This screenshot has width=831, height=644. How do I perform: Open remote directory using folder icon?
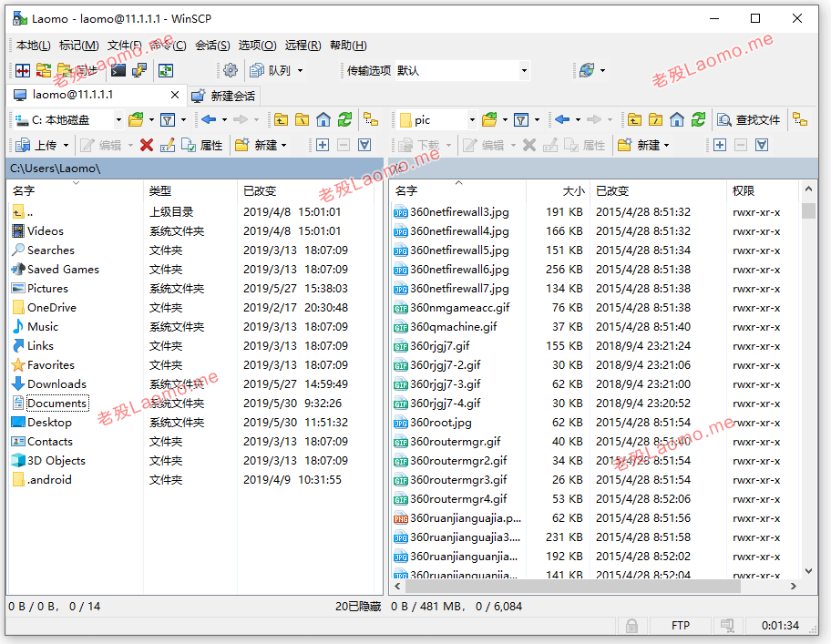tap(489, 120)
